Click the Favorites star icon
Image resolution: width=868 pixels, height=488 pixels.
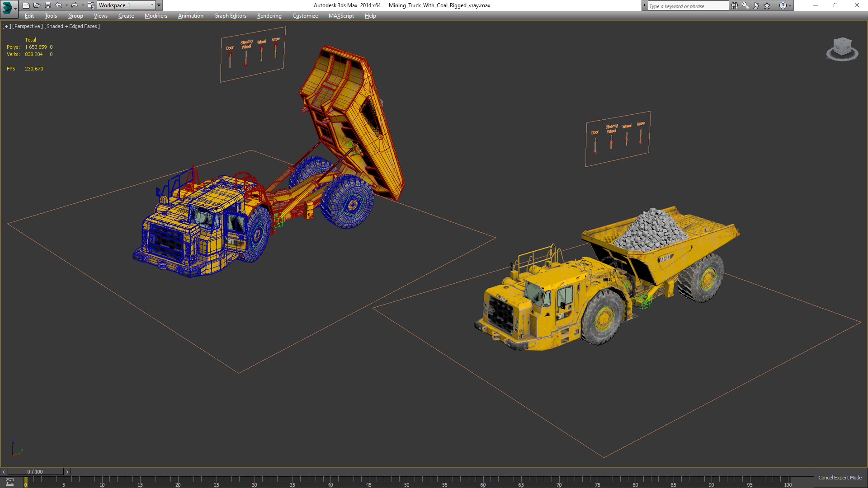[767, 6]
